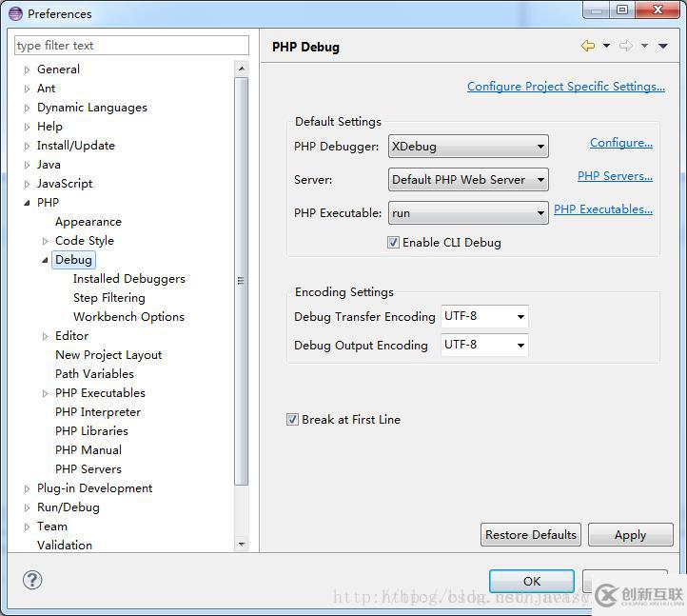
Task: Select Path Variables tree item
Action: [x=94, y=374]
